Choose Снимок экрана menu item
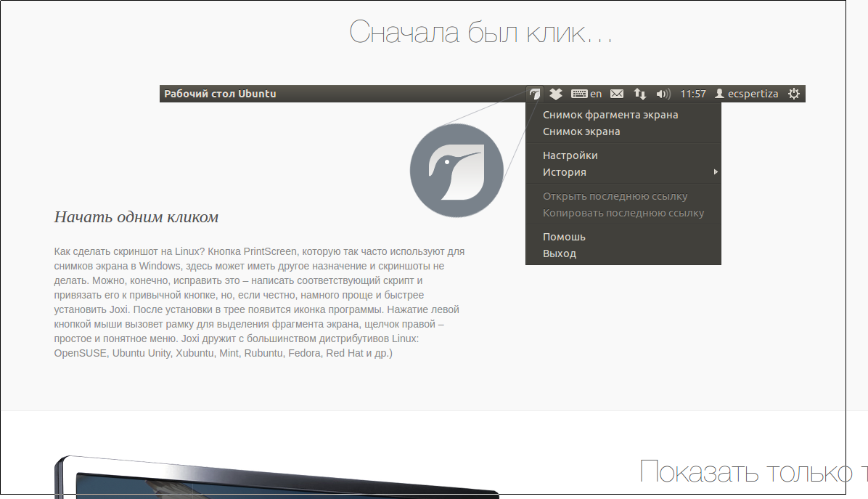Viewport: 868px width, 499px height. [x=623, y=131]
